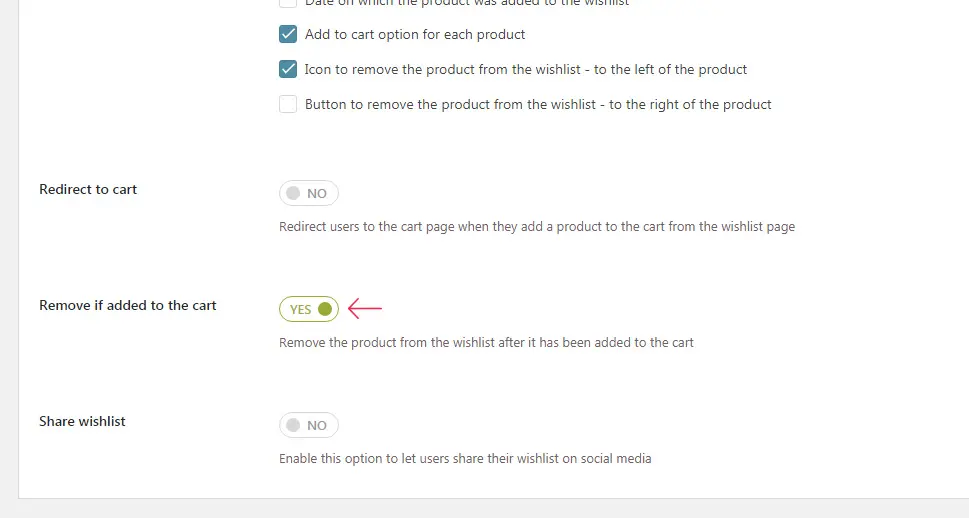Enable the Share wishlist toggle
The image size is (969, 518).
click(x=309, y=425)
